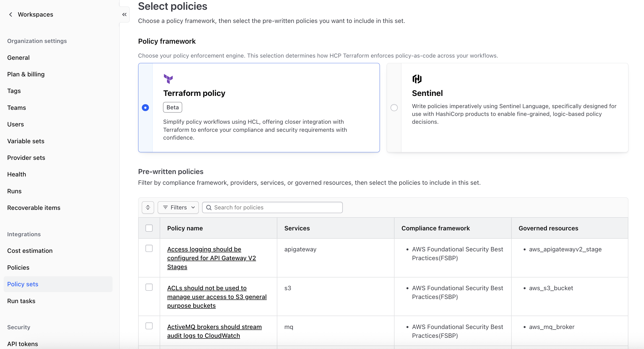Open the ACLs S3 general purpose buckets link
The width and height of the screenshot is (644, 349).
click(217, 297)
